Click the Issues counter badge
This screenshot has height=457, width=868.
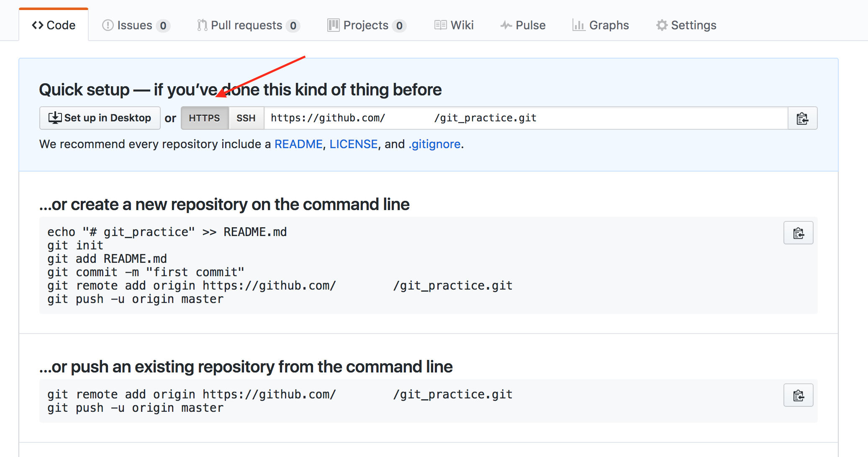(x=163, y=26)
